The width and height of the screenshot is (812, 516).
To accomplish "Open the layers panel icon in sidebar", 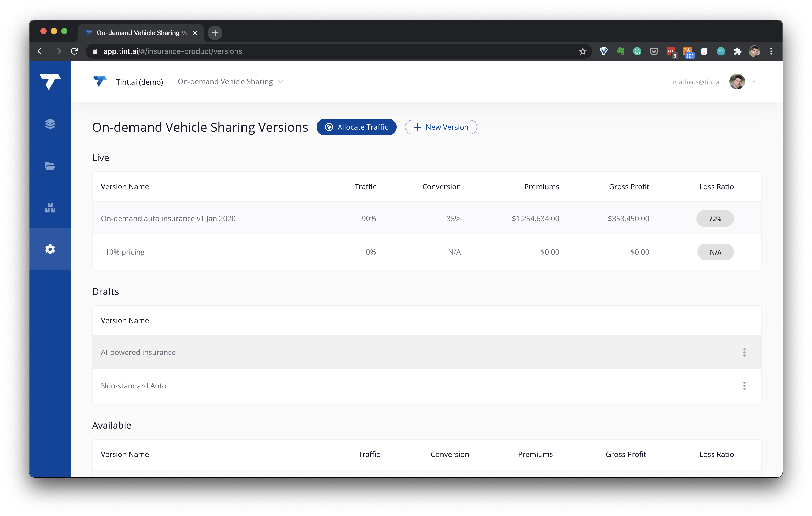I will tap(50, 124).
